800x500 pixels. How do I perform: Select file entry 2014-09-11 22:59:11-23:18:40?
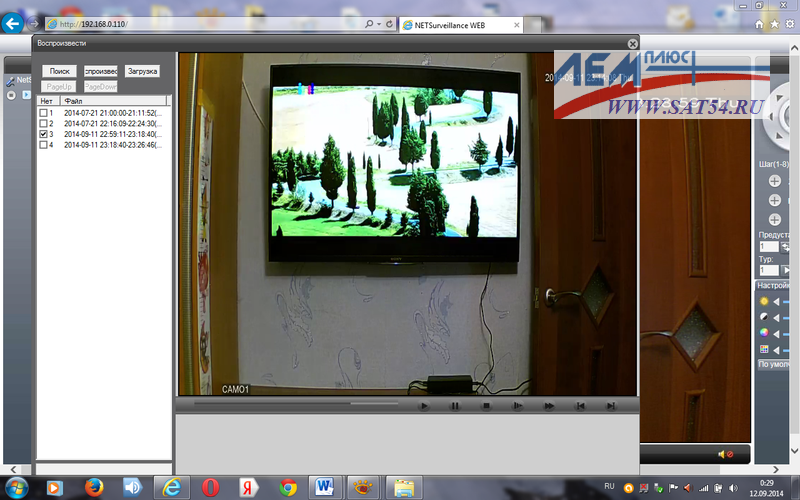point(113,134)
